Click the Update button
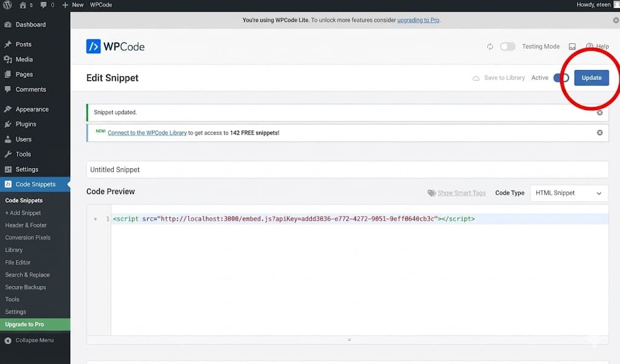The image size is (620, 364). 592,77
